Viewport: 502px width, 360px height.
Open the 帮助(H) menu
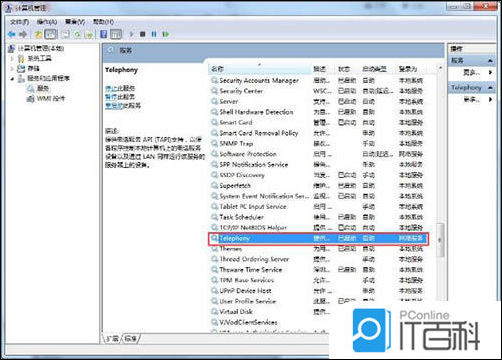tap(103, 22)
